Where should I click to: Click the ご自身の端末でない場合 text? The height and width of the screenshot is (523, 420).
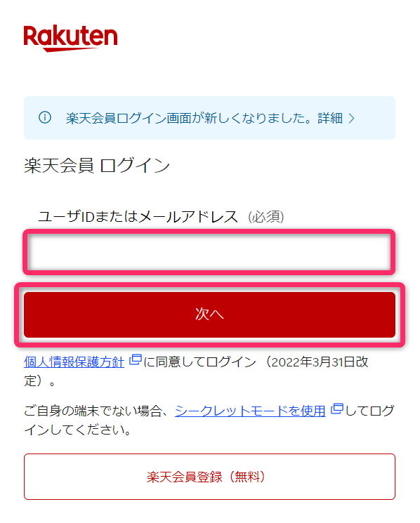96,411
